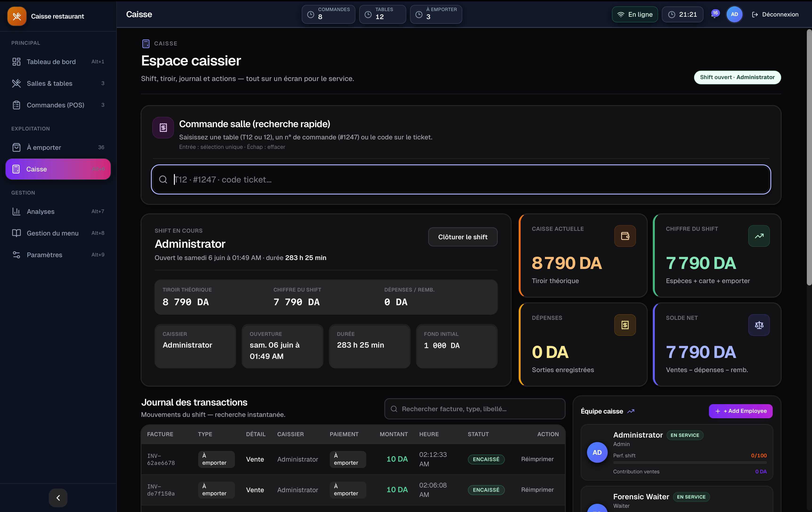Click Clôturer le shift button
This screenshot has width=812, height=512.
point(463,237)
